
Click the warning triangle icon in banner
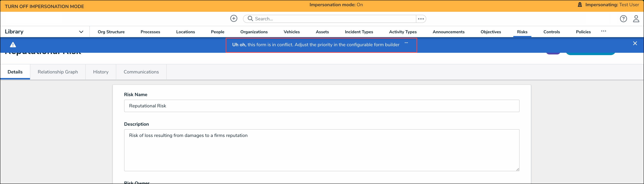(13, 45)
